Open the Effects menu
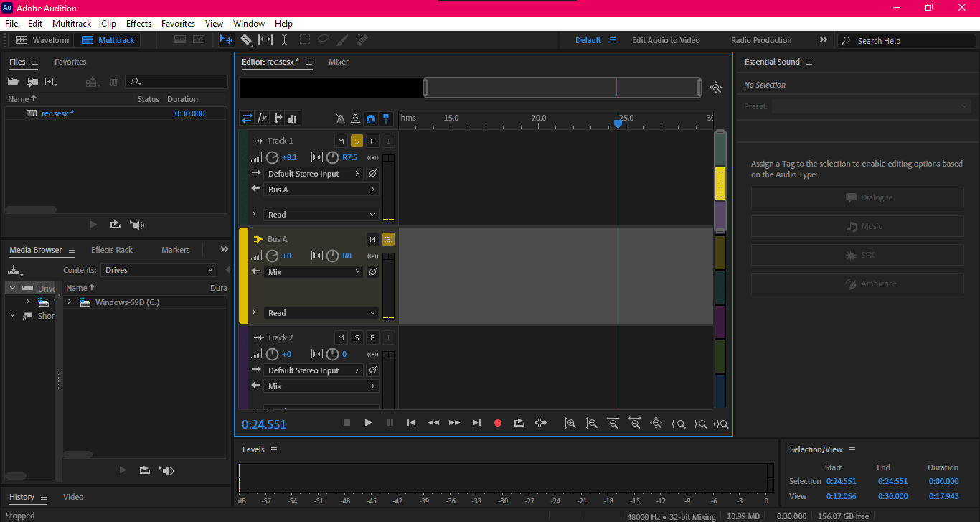 (x=138, y=24)
